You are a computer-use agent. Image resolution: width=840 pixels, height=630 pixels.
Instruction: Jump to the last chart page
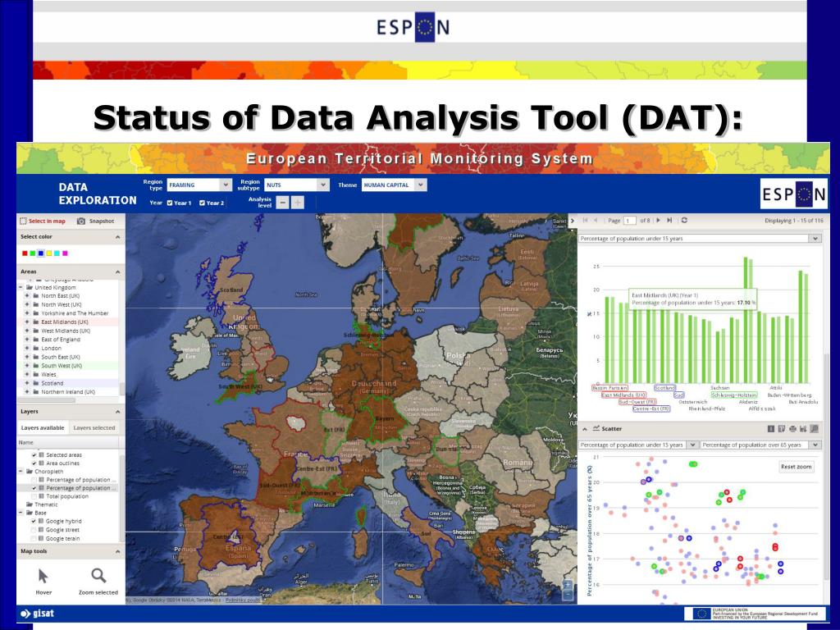point(669,220)
